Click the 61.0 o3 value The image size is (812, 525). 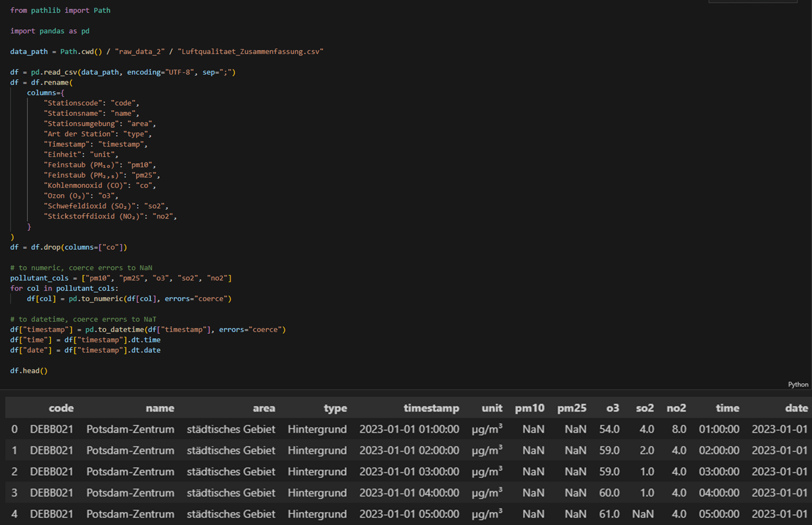(609, 514)
